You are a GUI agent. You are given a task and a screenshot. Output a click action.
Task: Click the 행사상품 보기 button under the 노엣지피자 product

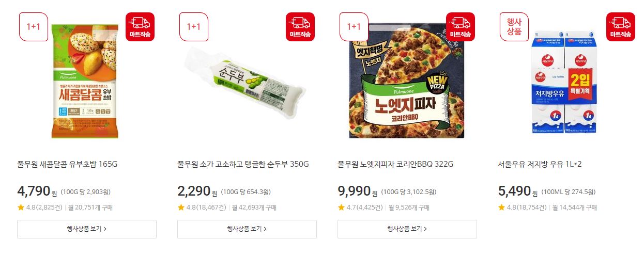pos(407,229)
